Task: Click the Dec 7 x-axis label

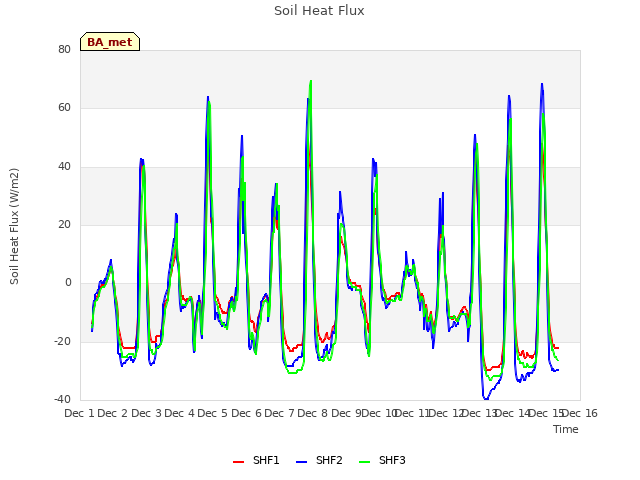Action: click(x=279, y=413)
